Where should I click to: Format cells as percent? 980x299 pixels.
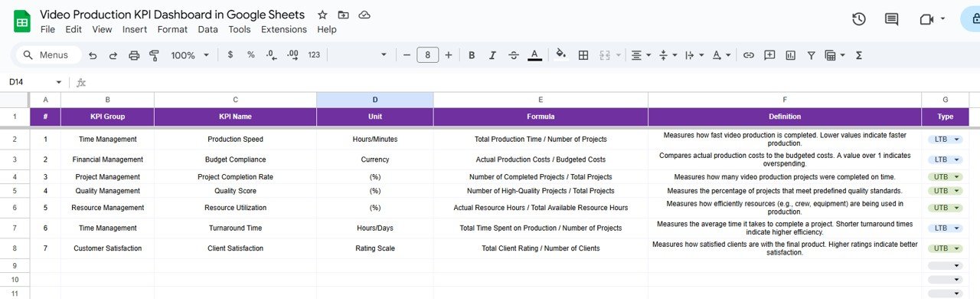point(250,55)
